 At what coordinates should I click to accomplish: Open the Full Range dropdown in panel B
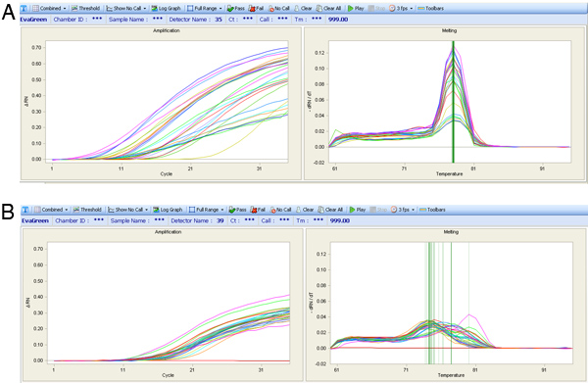(x=206, y=210)
